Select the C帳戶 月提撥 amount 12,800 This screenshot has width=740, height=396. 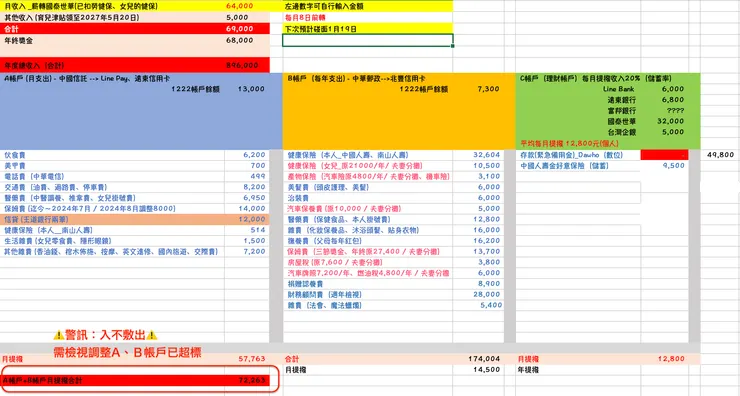pos(671,359)
